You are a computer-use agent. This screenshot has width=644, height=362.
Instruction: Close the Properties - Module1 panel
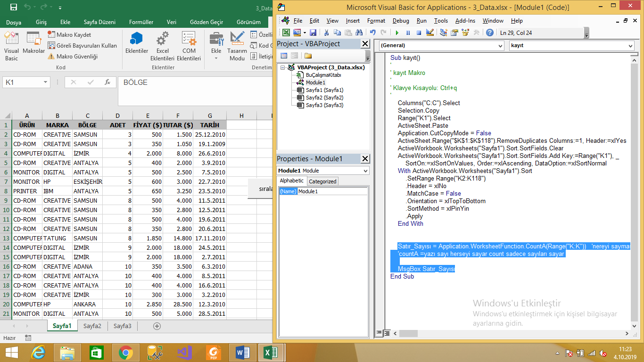pos(365,159)
